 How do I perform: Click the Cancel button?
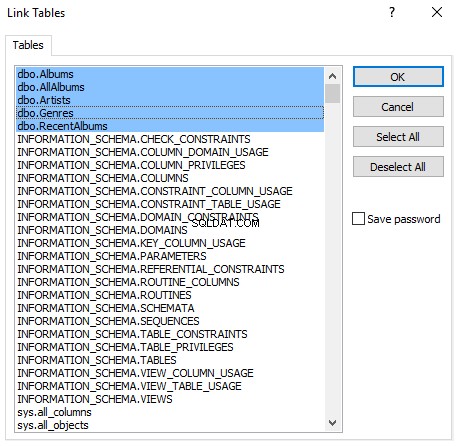click(398, 107)
